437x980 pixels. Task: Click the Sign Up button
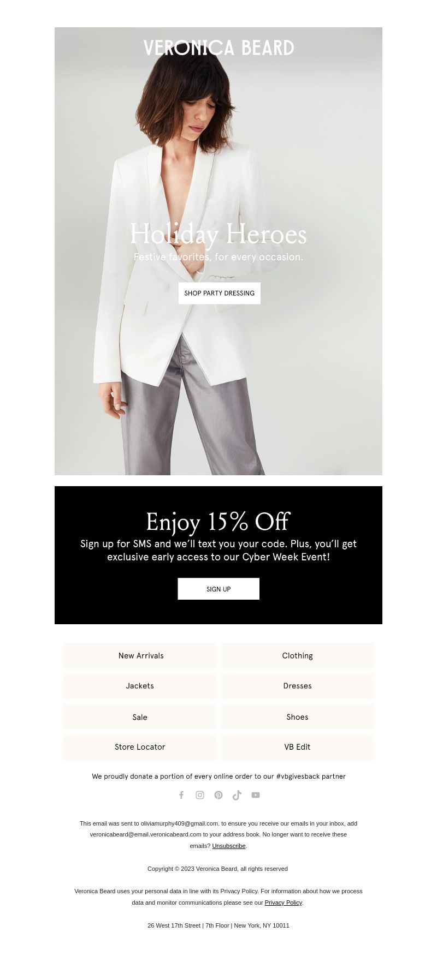pos(218,589)
